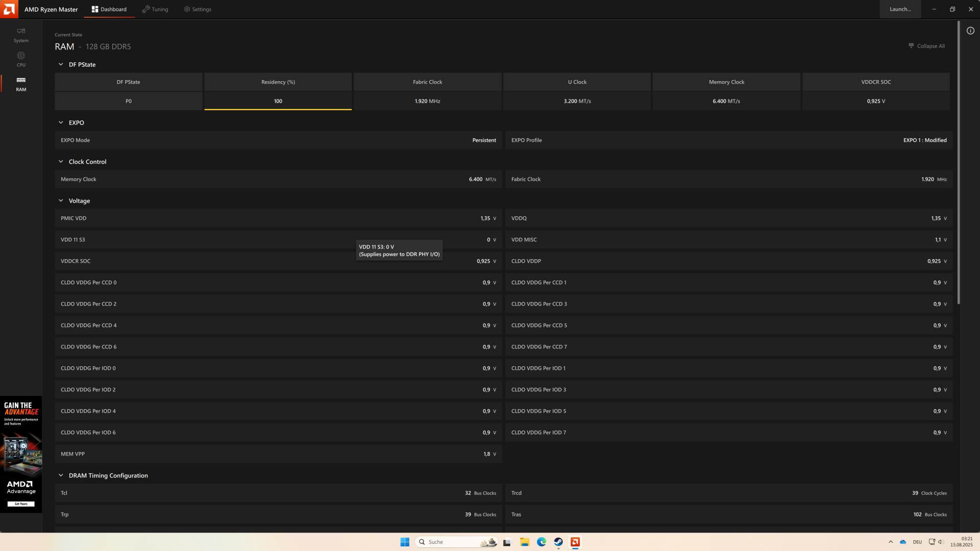Open Windows Start menu
The height and width of the screenshot is (551, 980).
click(x=405, y=542)
